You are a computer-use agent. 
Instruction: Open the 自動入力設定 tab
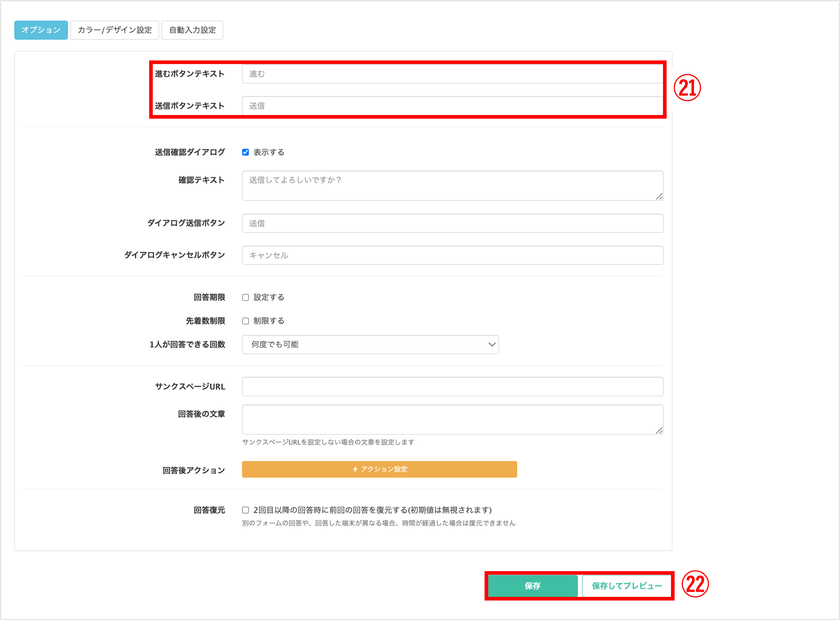coord(192,30)
